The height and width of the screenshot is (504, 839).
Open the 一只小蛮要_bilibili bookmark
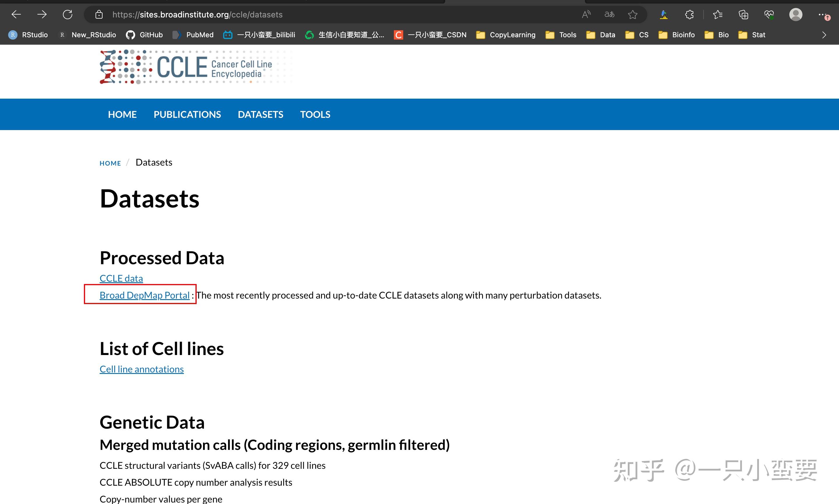pos(259,35)
